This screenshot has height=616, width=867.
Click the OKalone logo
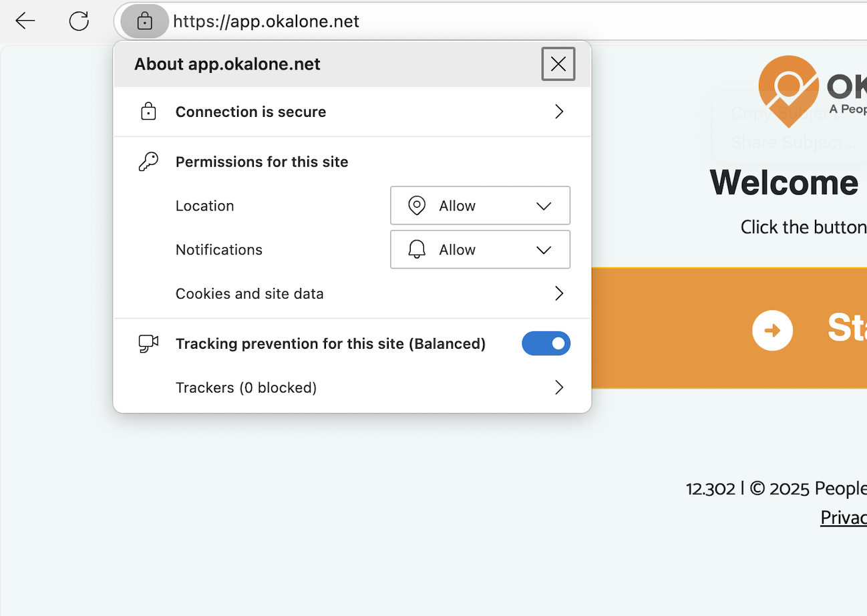(789, 90)
